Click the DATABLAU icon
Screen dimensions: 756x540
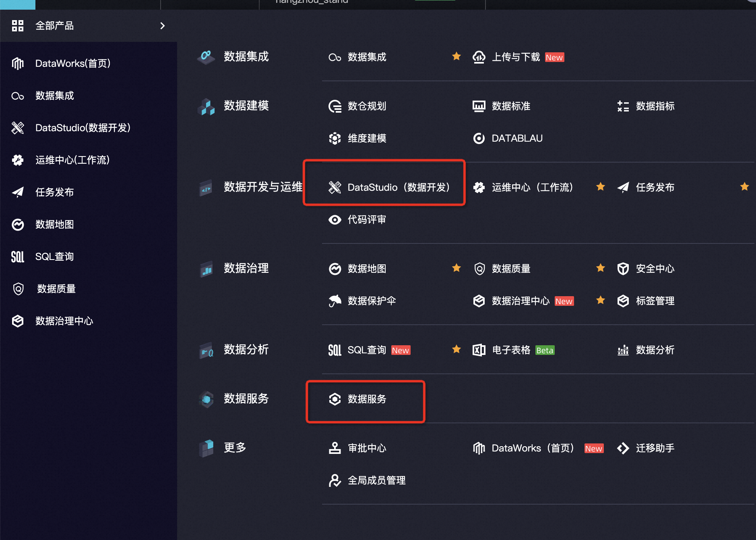(479, 138)
